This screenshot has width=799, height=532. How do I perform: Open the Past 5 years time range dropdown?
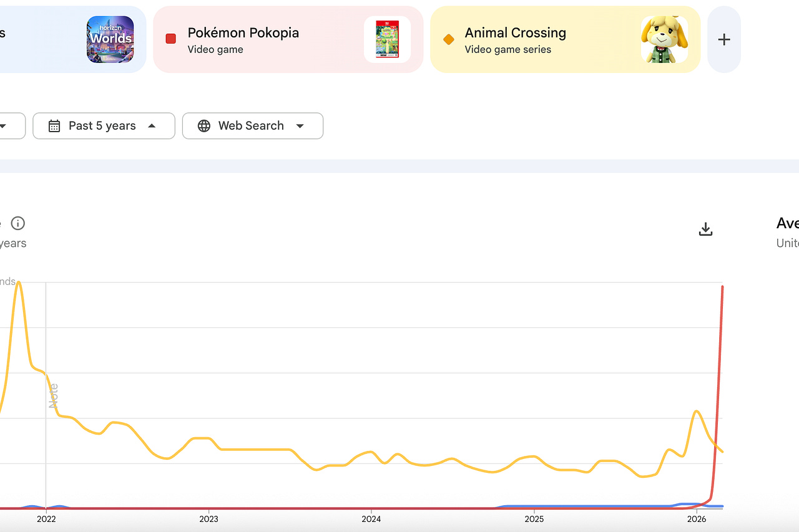pyautogui.click(x=104, y=126)
